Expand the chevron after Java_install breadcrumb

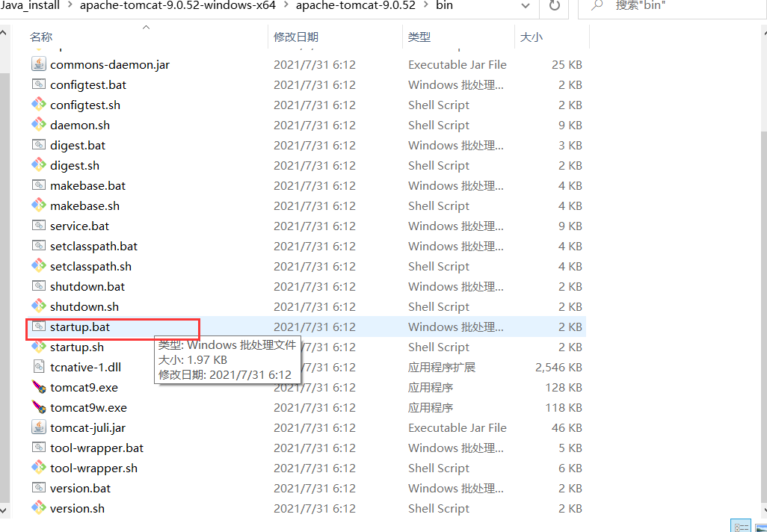point(69,6)
